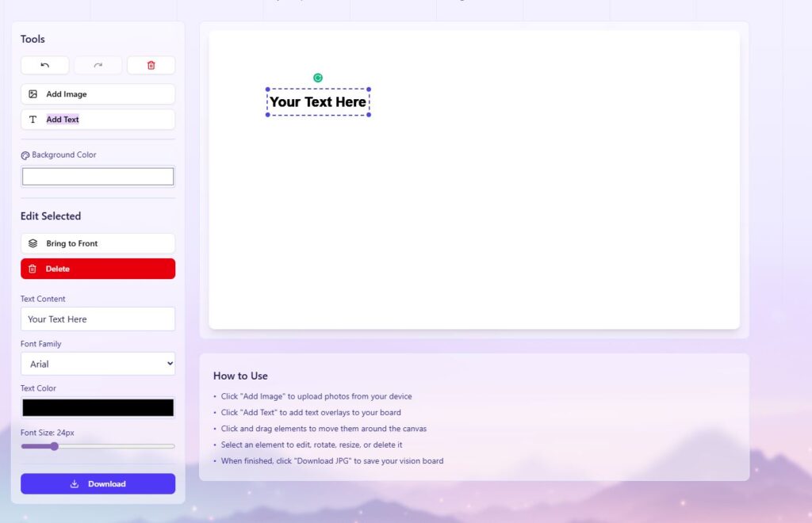
Task: Bring selected element to front
Action: tap(98, 243)
